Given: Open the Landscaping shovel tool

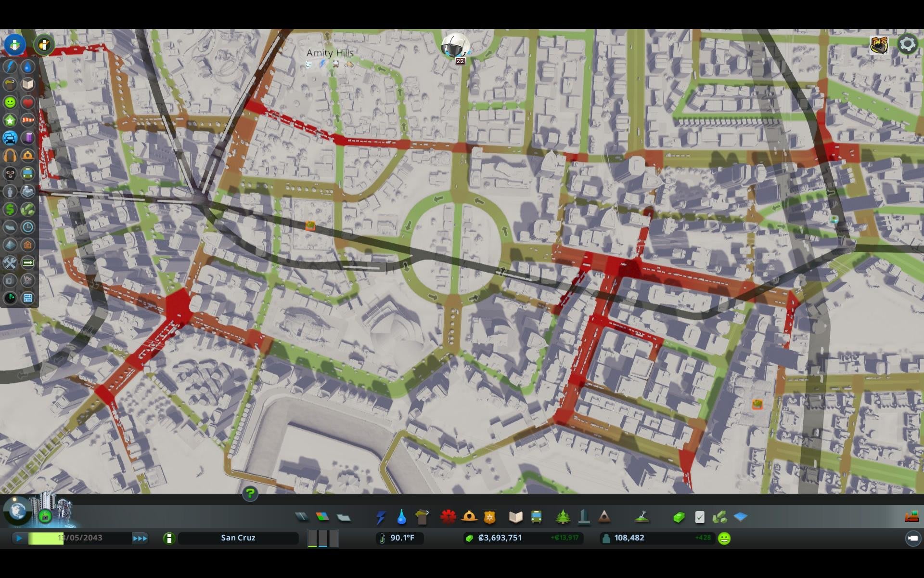Looking at the screenshot, I should (642, 517).
